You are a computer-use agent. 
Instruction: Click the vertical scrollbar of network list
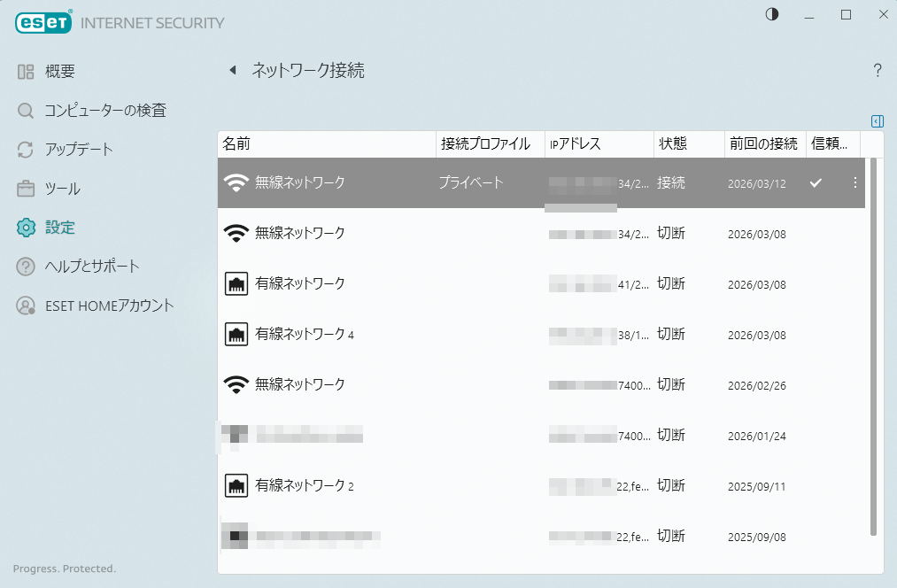click(873, 345)
